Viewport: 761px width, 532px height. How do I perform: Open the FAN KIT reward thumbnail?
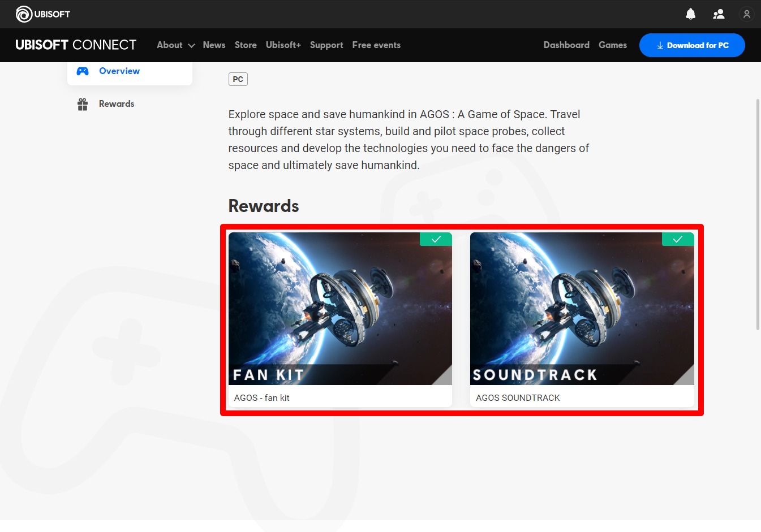coord(340,309)
